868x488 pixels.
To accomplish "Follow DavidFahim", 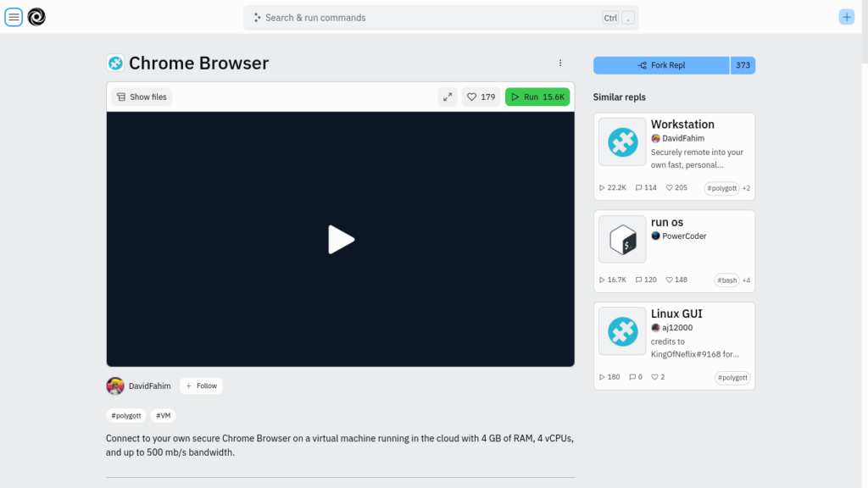I will (201, 385).
